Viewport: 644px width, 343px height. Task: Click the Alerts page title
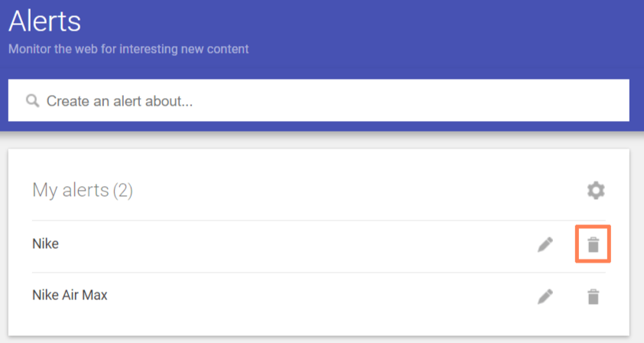point(44,21)
